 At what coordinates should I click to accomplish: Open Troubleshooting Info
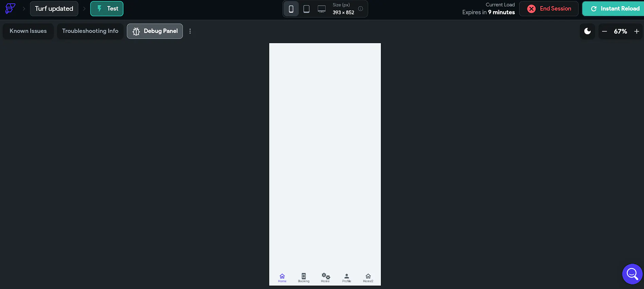coord(90,31)
